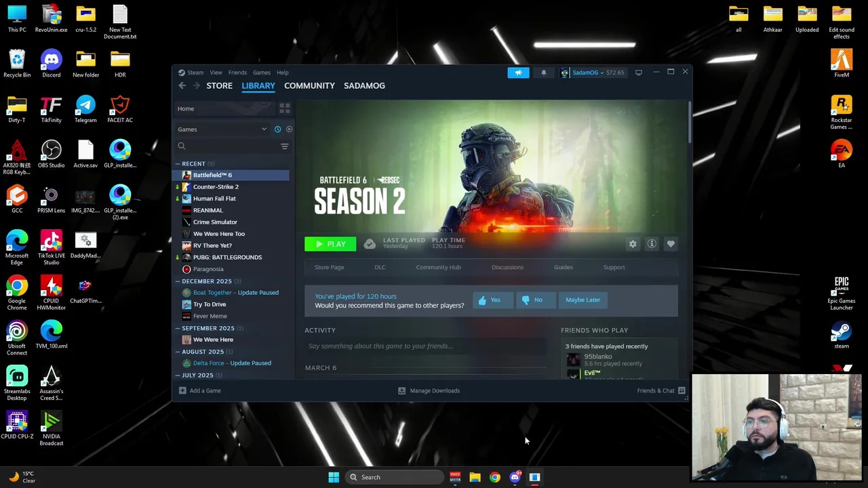Go back with Steam's back arrow
The height and width of the screenshot is (488, 868).
click(182, 85)
